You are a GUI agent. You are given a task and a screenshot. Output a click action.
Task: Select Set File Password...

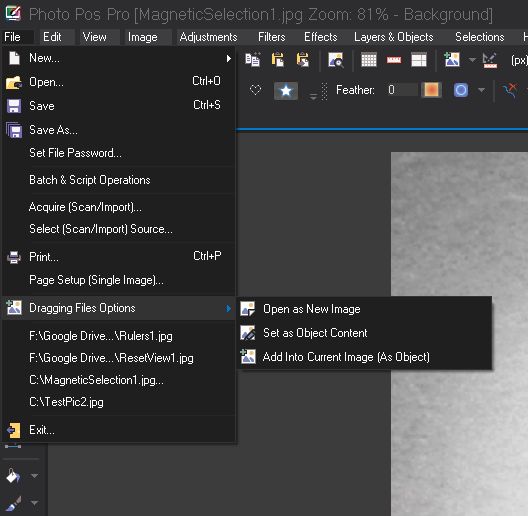pyautogui.click(x=119, y=153)
